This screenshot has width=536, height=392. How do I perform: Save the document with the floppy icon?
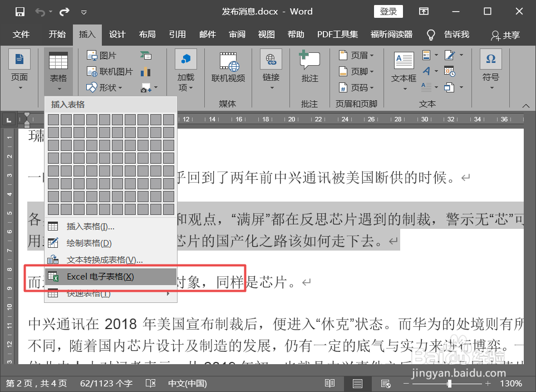(x=20, y=12)
